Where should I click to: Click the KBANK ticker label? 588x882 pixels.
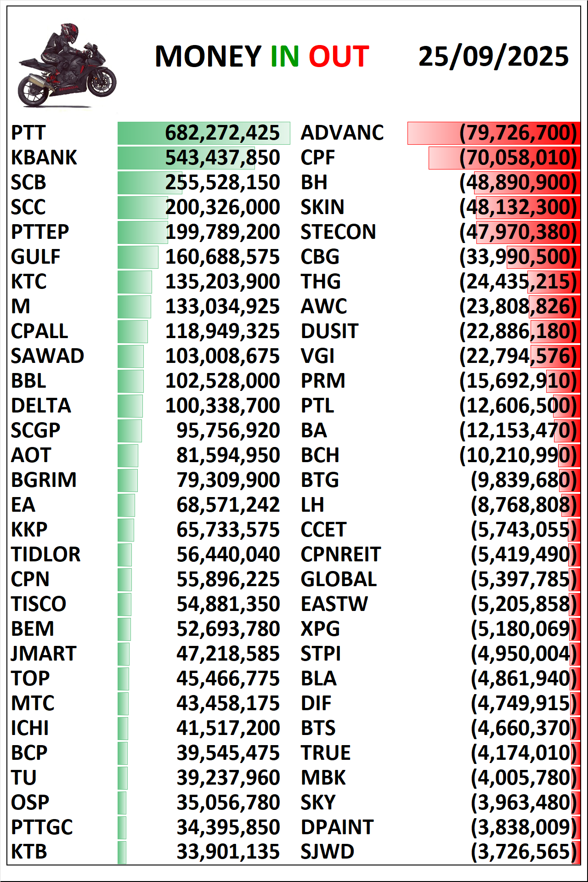(x=44, y=158)
